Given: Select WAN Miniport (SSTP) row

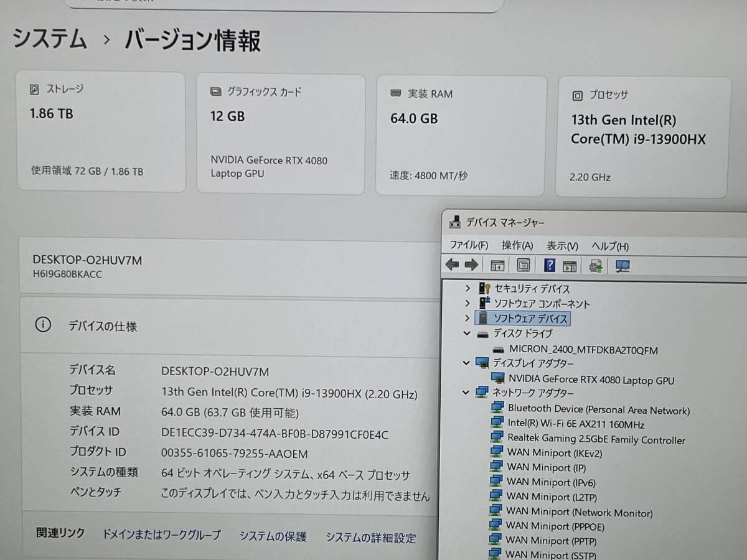Looking at the screenshot, I should 551,554.
